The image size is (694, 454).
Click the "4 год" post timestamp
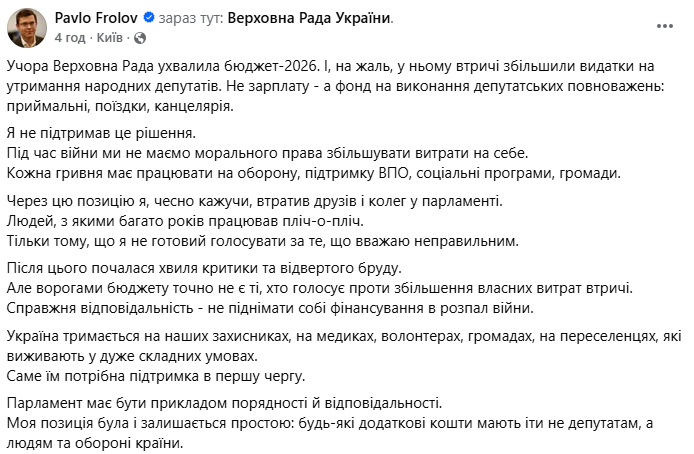pyautogui.click(x=70, y=36)
